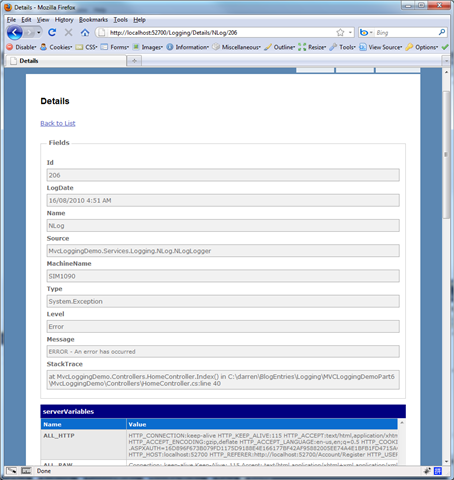Expand the Bing search engine dropdown
The image size is (454, 480).
click(x=366, y=32)
